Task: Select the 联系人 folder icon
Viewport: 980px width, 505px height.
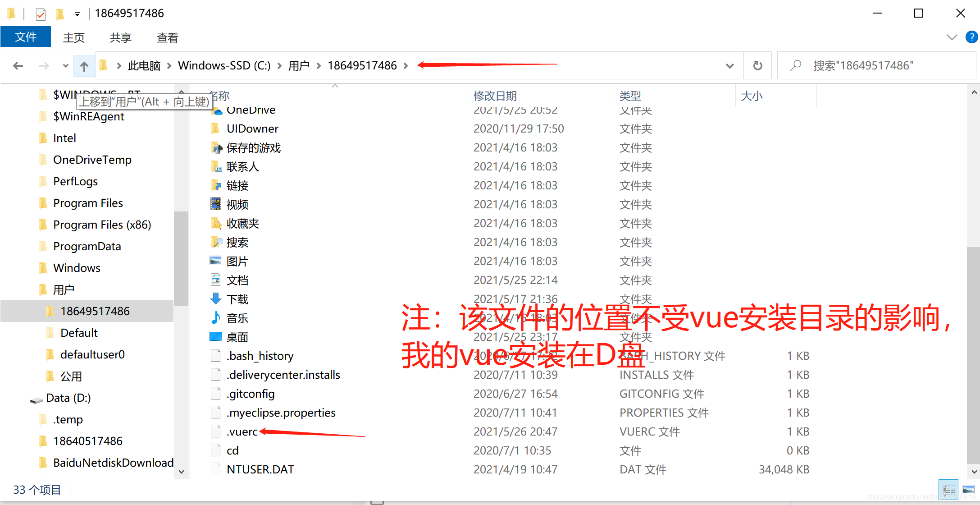Action: click(x=216, y=167)
